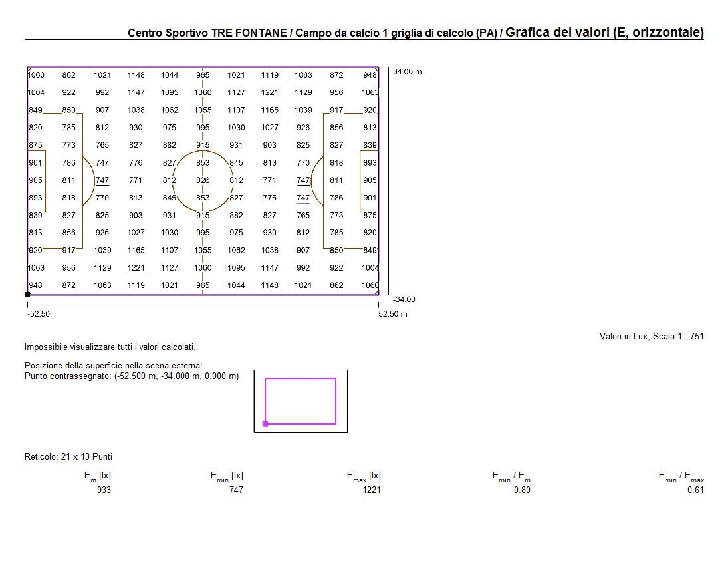Click the 'Centro Sportivo TRE FONTANE' title text
This screenshot has height=586, width=728.
click(x=207, y=33)
